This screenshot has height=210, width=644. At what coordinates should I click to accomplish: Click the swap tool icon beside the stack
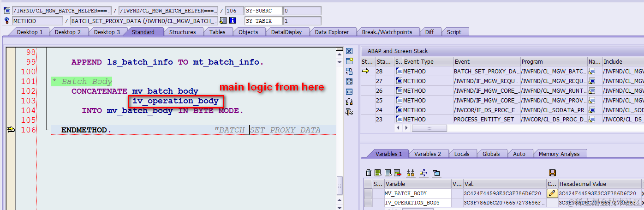[349, 71]
